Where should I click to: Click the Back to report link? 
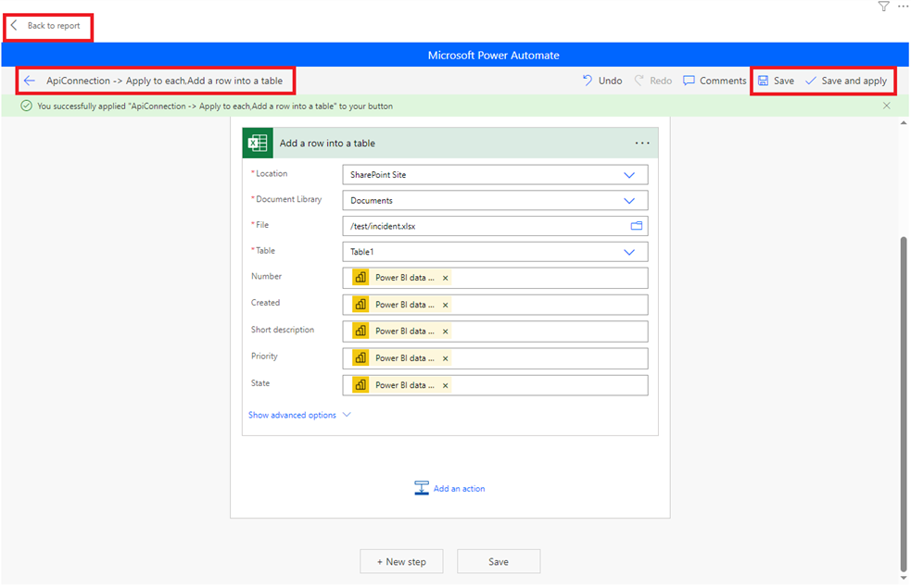click(x=47, y=26)
